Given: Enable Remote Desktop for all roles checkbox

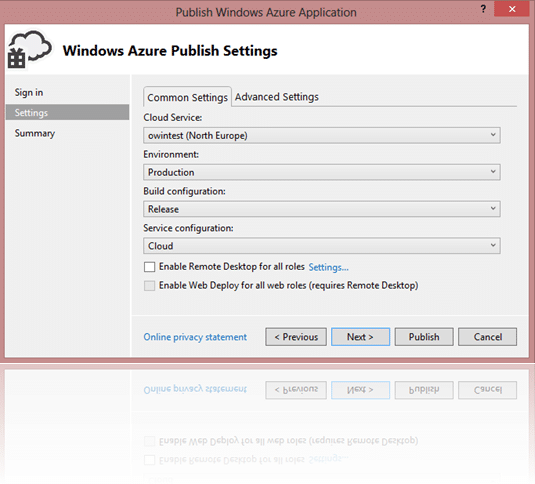Looking at the screenshot, I should [149, 267].
